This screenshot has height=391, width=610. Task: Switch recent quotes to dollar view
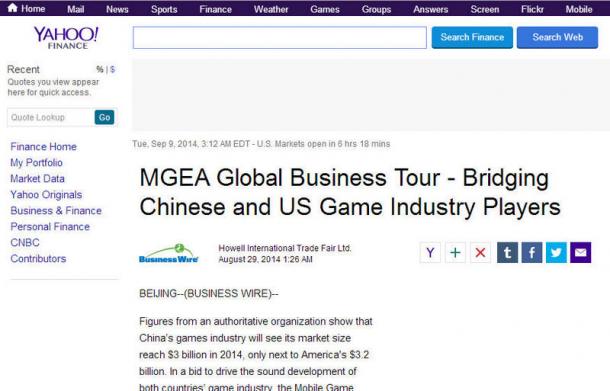(x=112, y=69)
